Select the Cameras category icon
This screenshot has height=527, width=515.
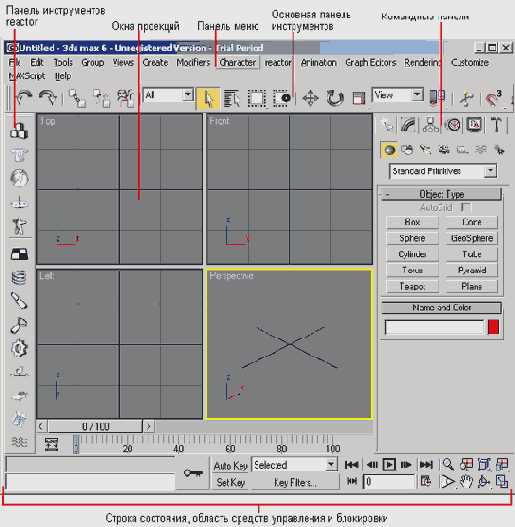coord(444,150)
